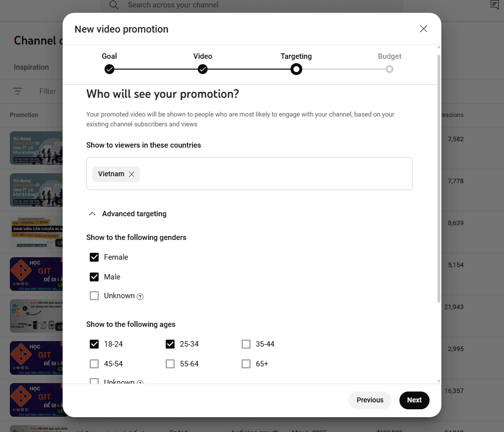Click the Targeting step circle indicator
Viewport: 504px width, 432px height.
point(296,69)
